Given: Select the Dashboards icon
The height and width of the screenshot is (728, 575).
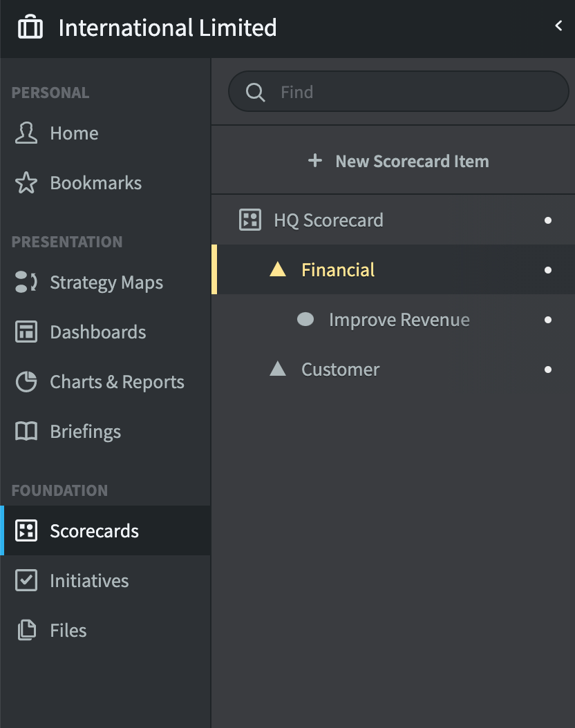Looking at the screenshot, I should pyautogui.click(x=26, y=332).
